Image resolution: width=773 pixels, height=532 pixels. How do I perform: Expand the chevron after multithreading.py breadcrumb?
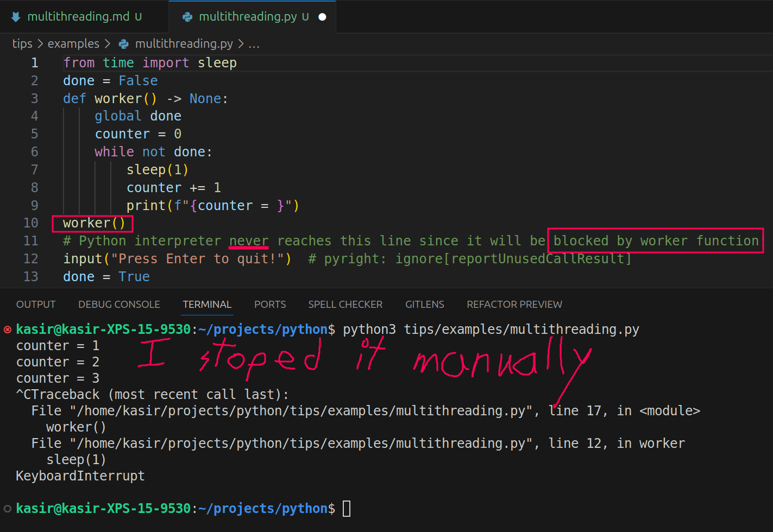pos(241,43)
